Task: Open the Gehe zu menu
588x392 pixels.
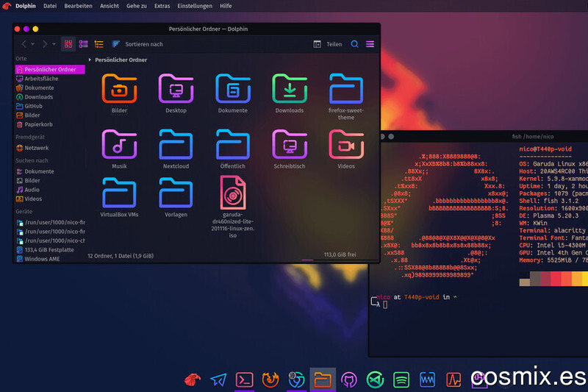Action: (137, 6)
